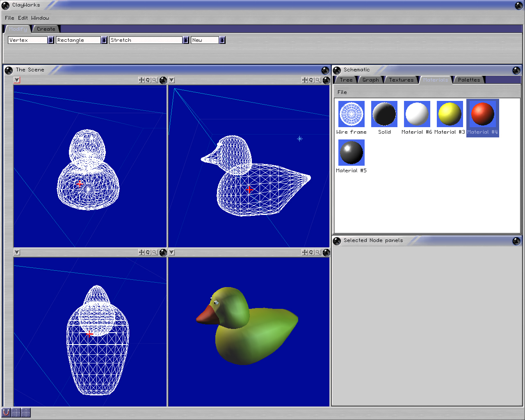This screenshot has height=420, width=525.
Task: Open the File menu in Schematic panel
Action: pos(342,92)
